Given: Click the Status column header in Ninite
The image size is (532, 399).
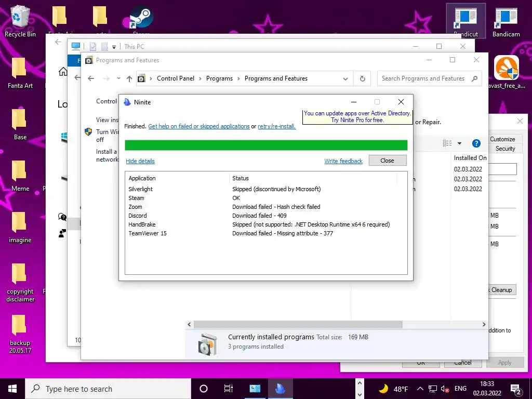Looking at the screenshot, I should (313, 178).
